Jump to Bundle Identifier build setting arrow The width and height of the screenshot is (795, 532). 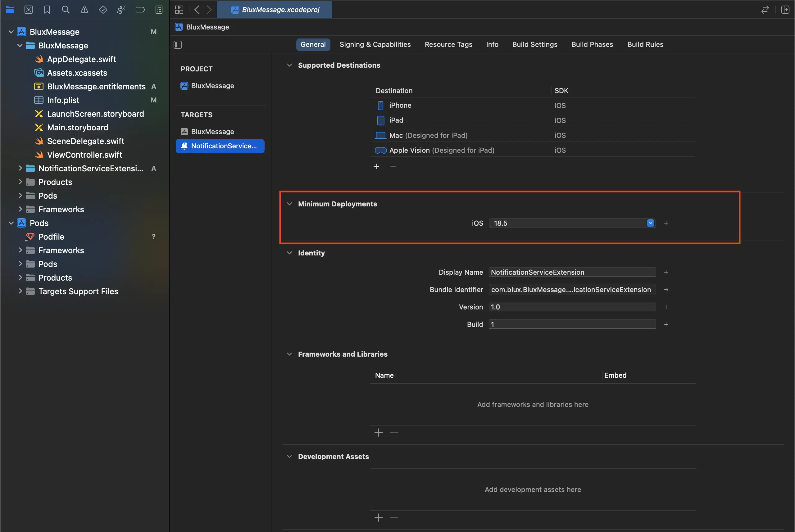[x=666, y=289]
